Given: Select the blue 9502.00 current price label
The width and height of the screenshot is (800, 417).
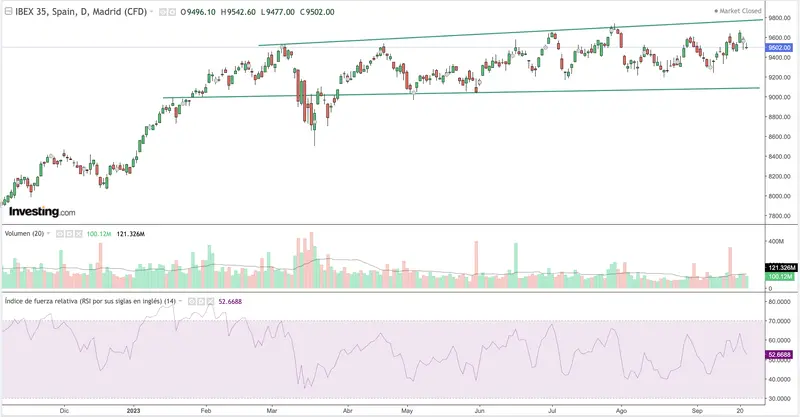Looking at the screenshot, I should [x=781, y=47].
